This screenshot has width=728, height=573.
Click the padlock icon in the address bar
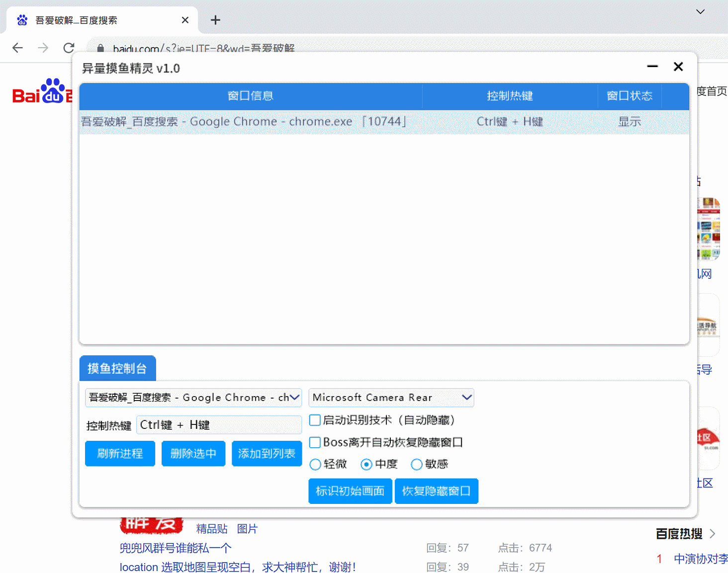(100, 48)
